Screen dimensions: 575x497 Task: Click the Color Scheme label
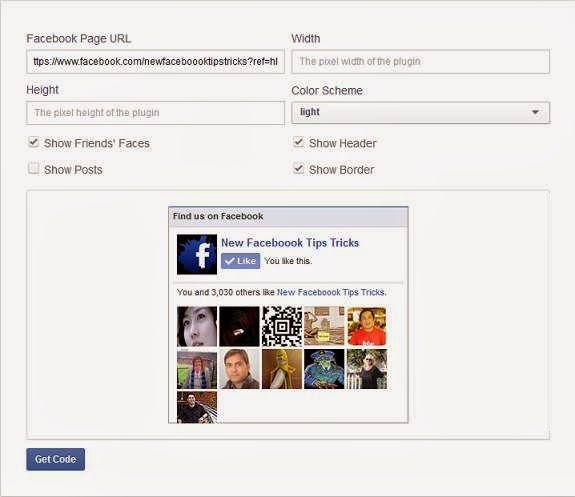click(x=327, y=90)
